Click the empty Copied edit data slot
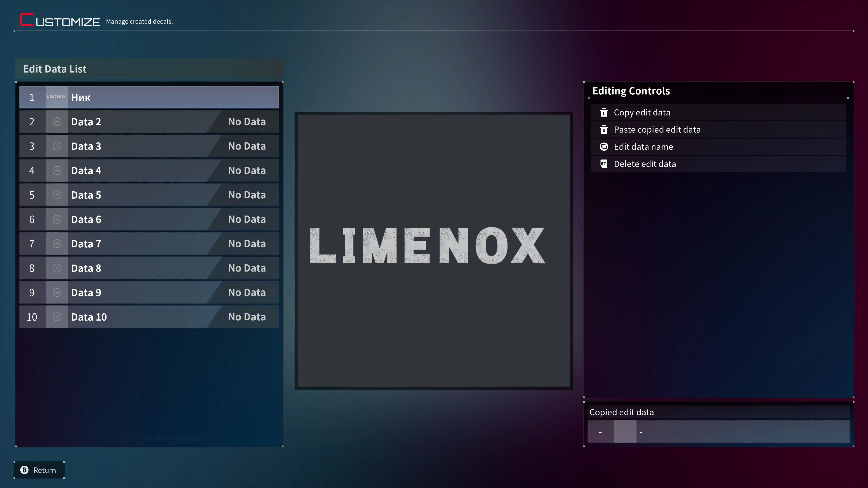This screenshot has width=868, height=488. coord(718,432)
